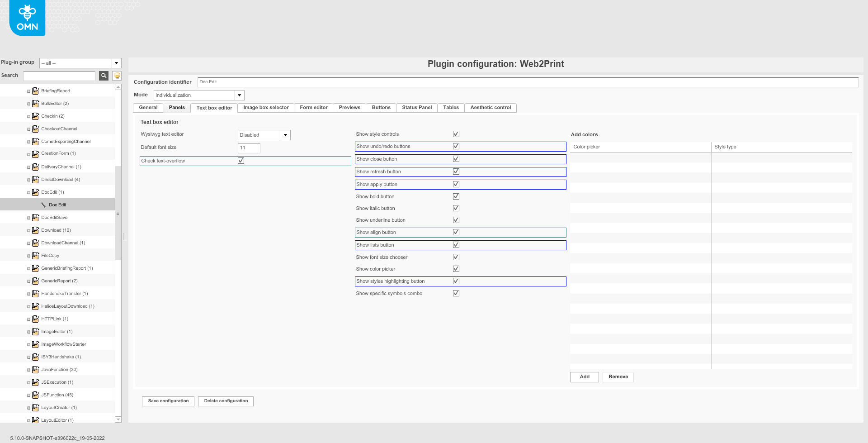
Task: Click the Doc Edit configuration icon
Action: point(43,205)
